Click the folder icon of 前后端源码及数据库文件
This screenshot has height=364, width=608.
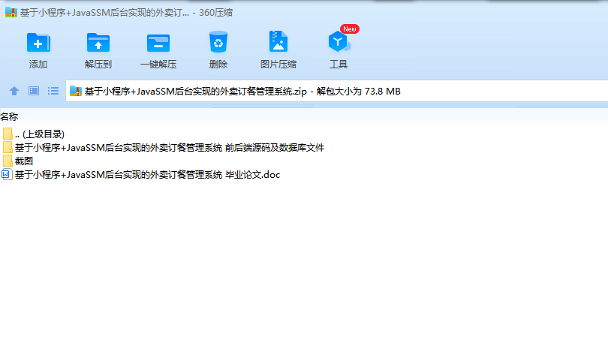click(x=8, y=147)
